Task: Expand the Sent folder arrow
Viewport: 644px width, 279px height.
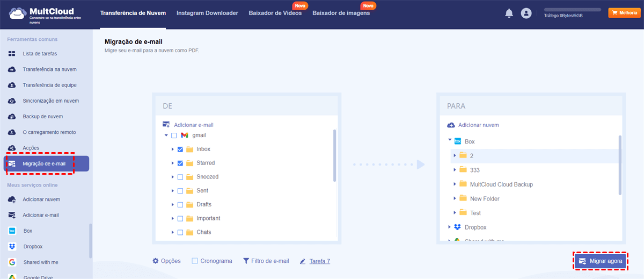Action: tap(173, 191)
